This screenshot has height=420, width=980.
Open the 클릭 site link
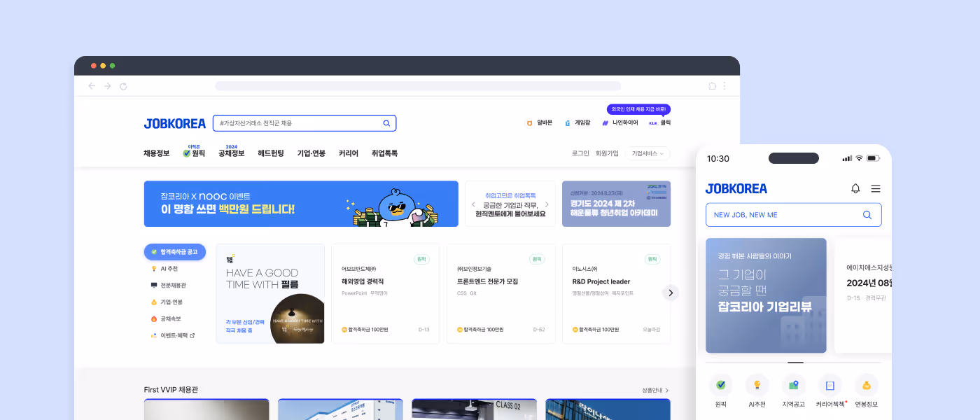659,123
